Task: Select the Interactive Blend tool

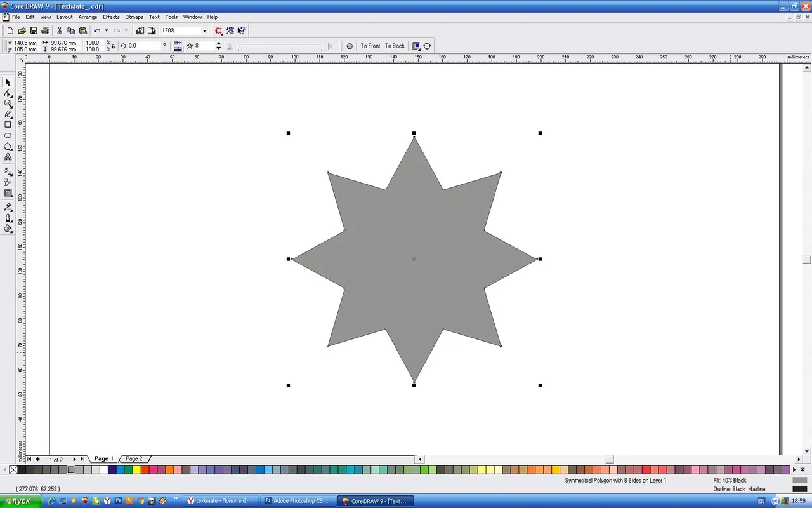Action: coord(8,193)
